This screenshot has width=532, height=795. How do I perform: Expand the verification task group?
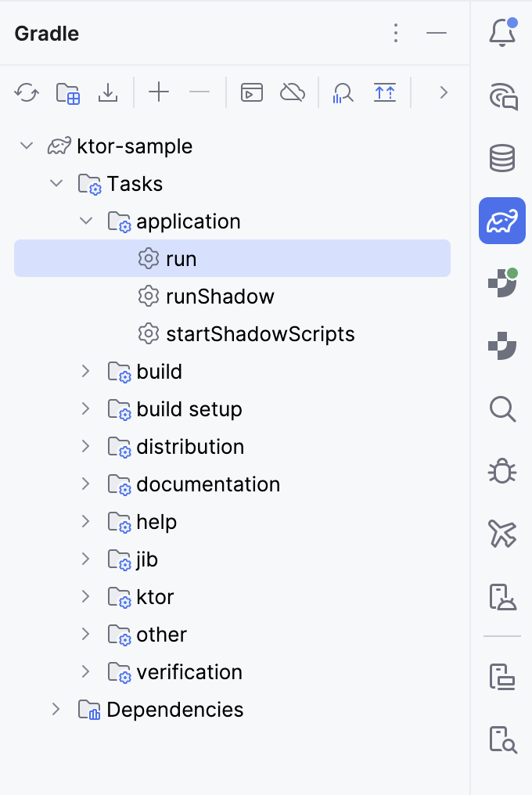[x=86, y=671]
